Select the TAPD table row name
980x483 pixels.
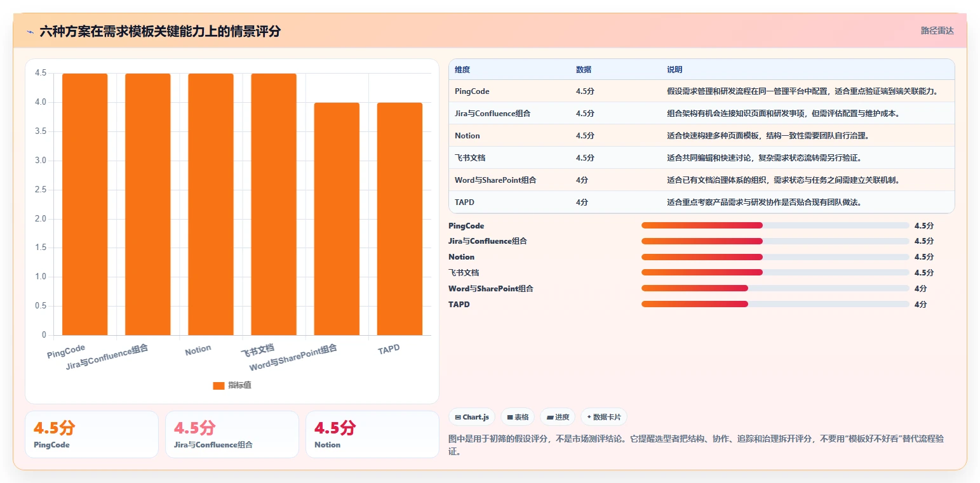click(x=465, y=202)
